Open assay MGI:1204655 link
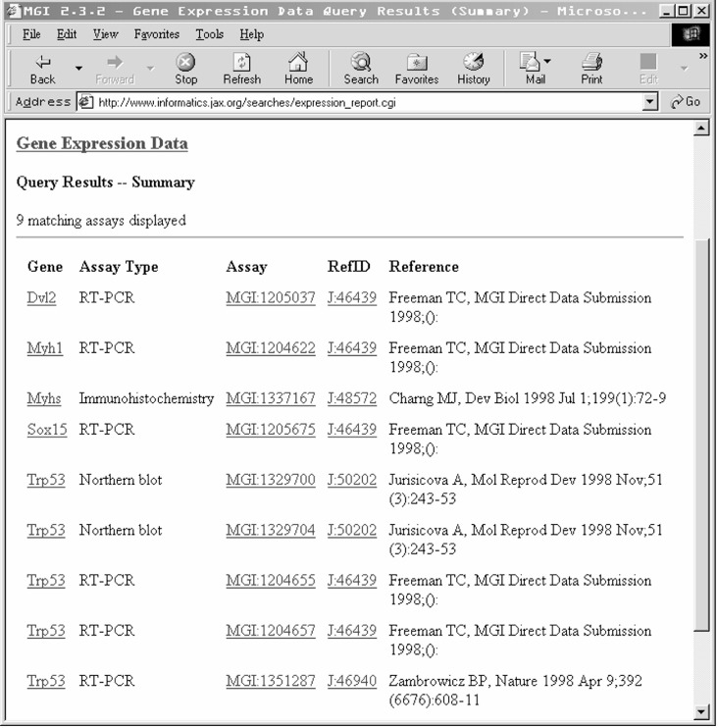The image size is (718, 728). tap(271, 581)
